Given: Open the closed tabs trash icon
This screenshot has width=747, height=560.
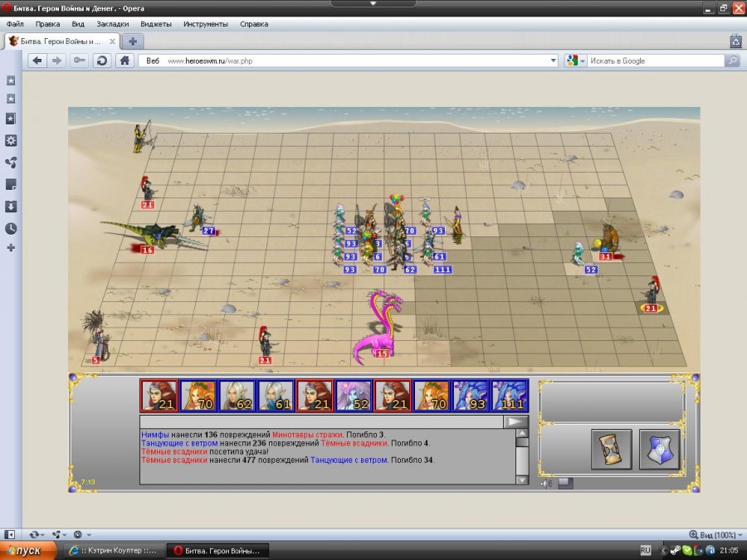Looking at the screenshot, I should click(x=736, y=41).
